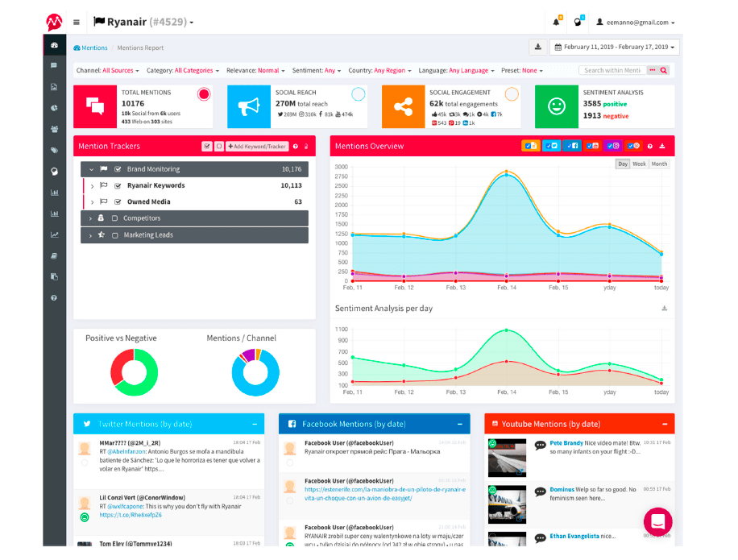Open Pete Brandy's YouTube profile link
Image resolution: width=738 pixels, height=560 pixels.
tap(566, 443)
